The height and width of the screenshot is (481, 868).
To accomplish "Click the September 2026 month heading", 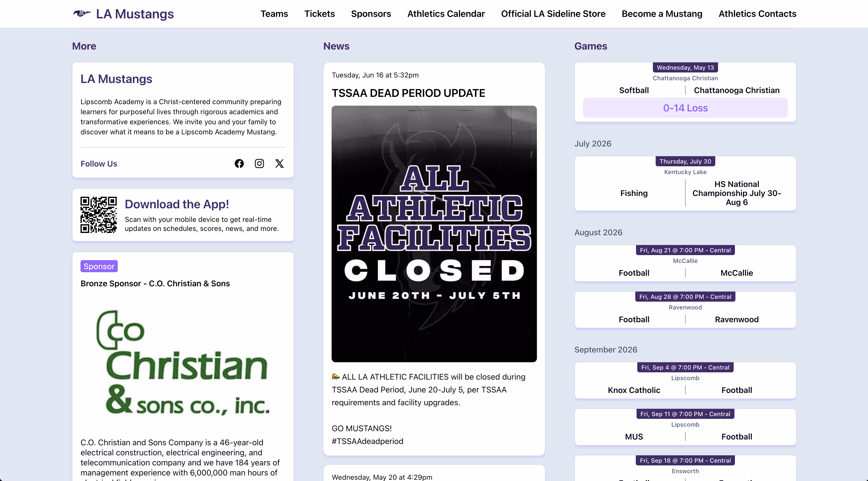I will pyautogui.click(x=606, y=350).
